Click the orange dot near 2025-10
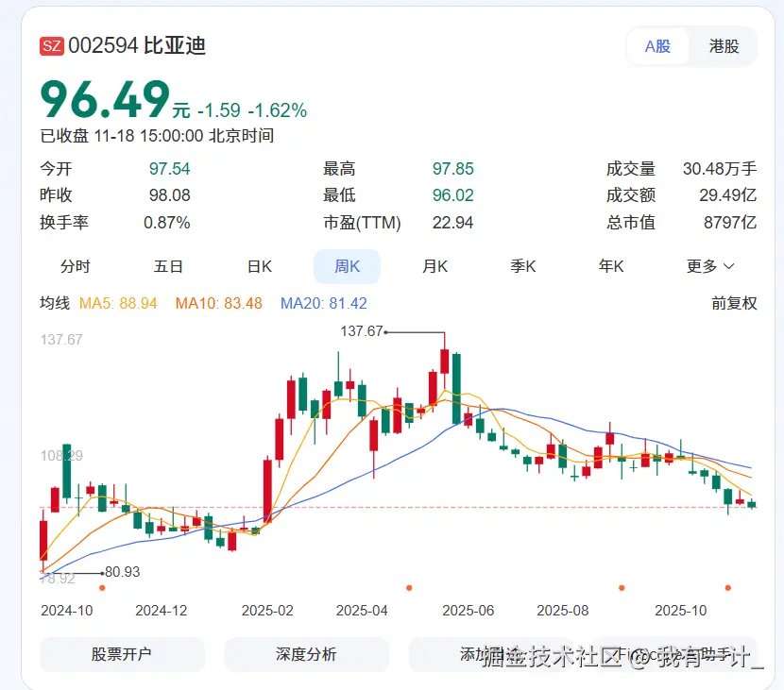 coord(728,587)
